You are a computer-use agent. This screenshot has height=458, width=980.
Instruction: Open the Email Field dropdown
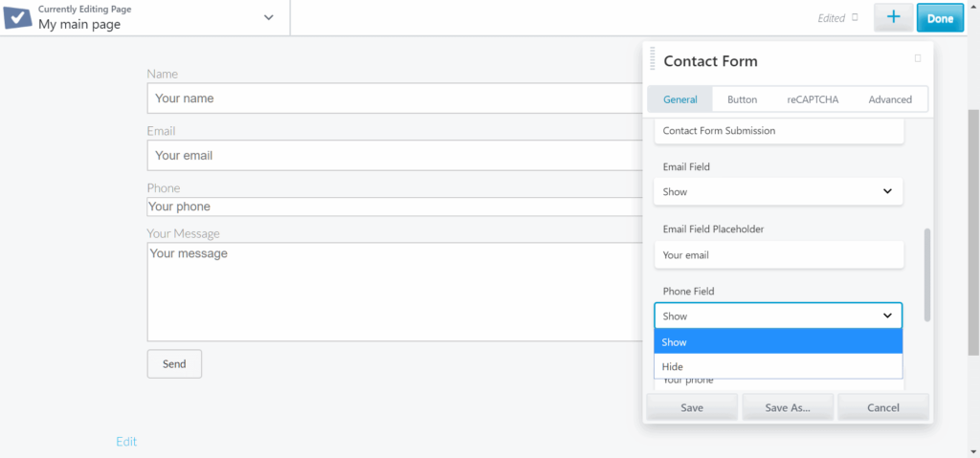pyautogui.click(x=778, y=192)
